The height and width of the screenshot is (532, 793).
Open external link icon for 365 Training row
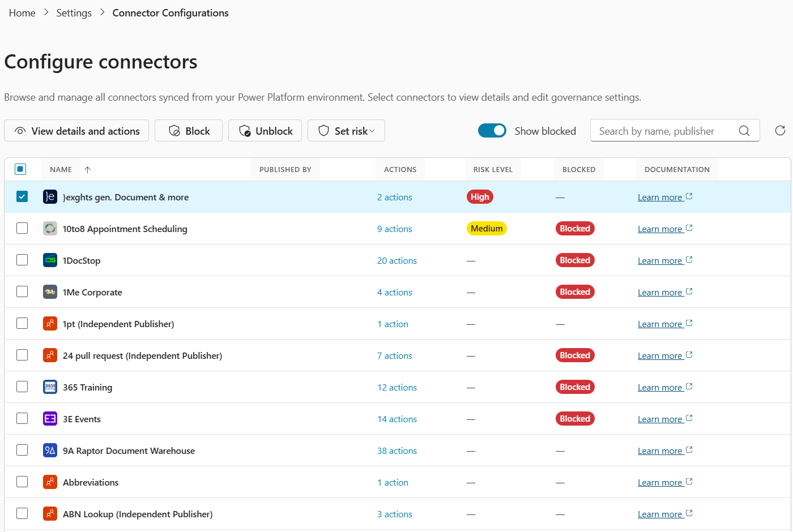(x=689, y=387)
